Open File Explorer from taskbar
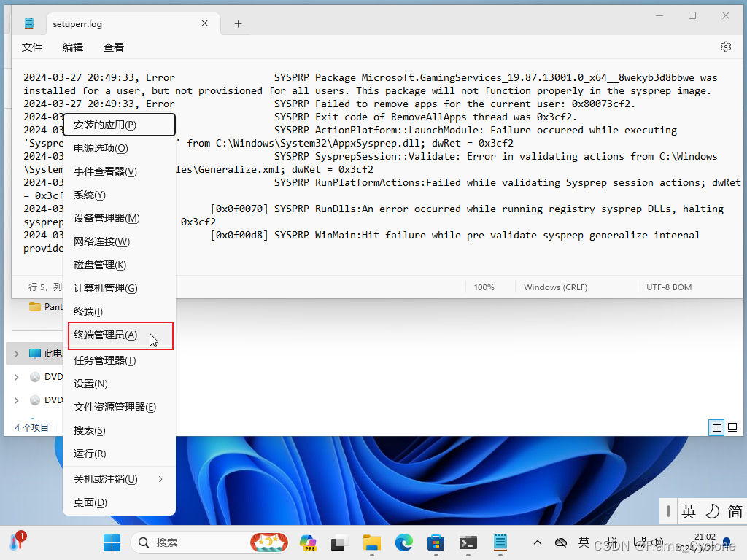This screenshot has width=747, height=560. click(x=371, y=542)
